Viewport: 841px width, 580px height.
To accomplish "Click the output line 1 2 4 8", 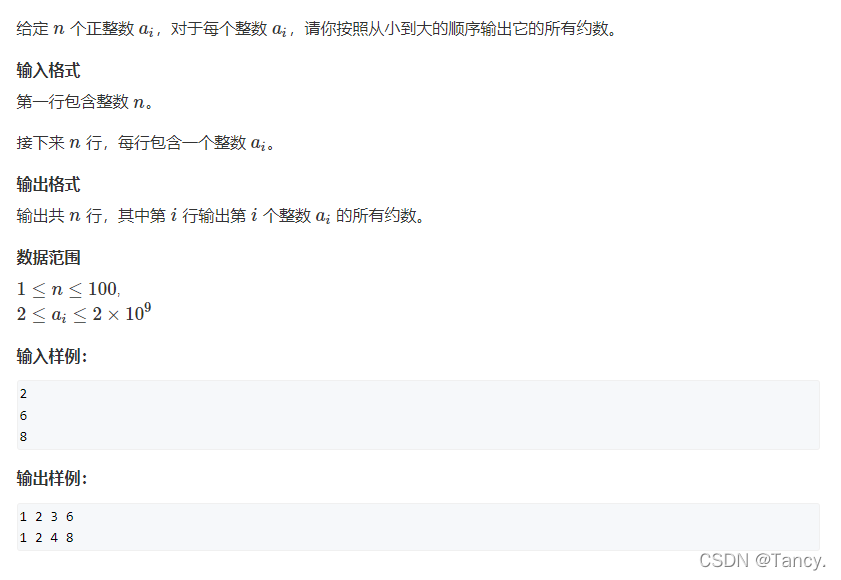I will [x=47, y=538].
